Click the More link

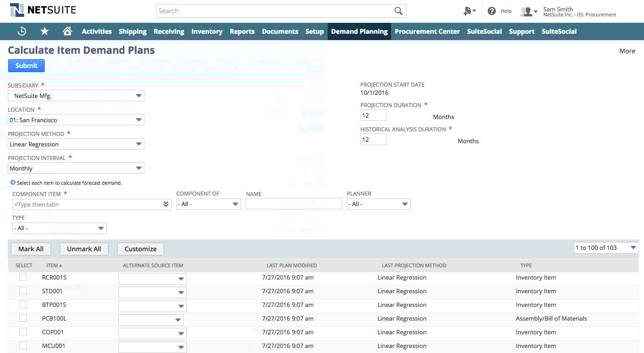[627, 51]
